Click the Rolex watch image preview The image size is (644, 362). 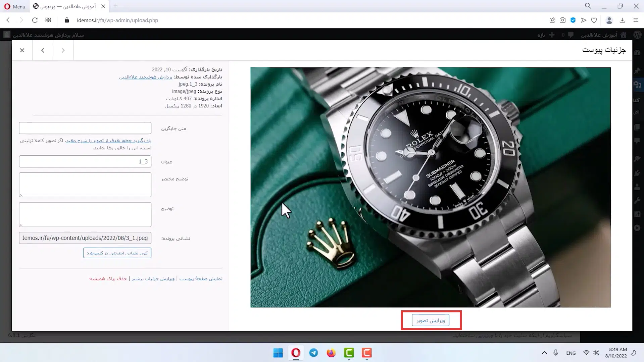click(x=431, y=187)
